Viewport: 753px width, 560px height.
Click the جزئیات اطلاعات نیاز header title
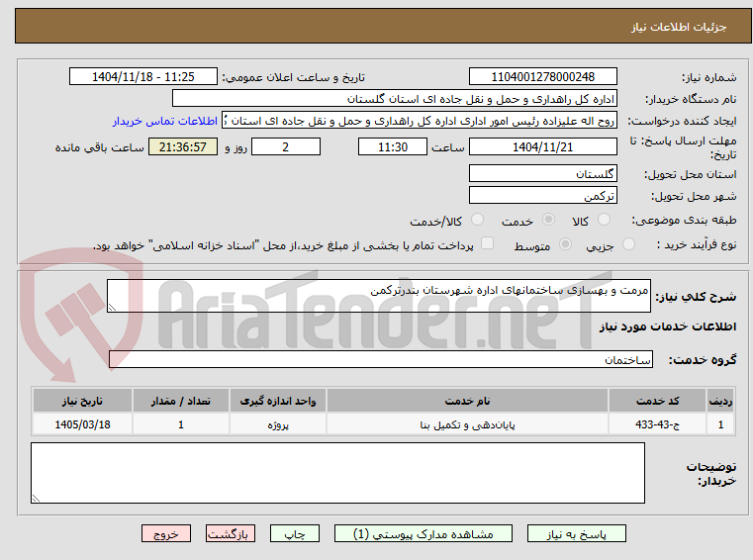pos(679,27)
